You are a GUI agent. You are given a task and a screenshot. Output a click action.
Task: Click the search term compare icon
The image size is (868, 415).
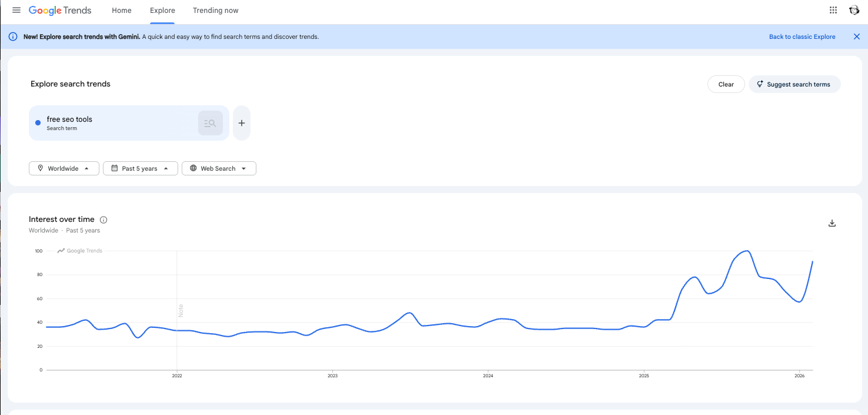(x=211, y=123)
